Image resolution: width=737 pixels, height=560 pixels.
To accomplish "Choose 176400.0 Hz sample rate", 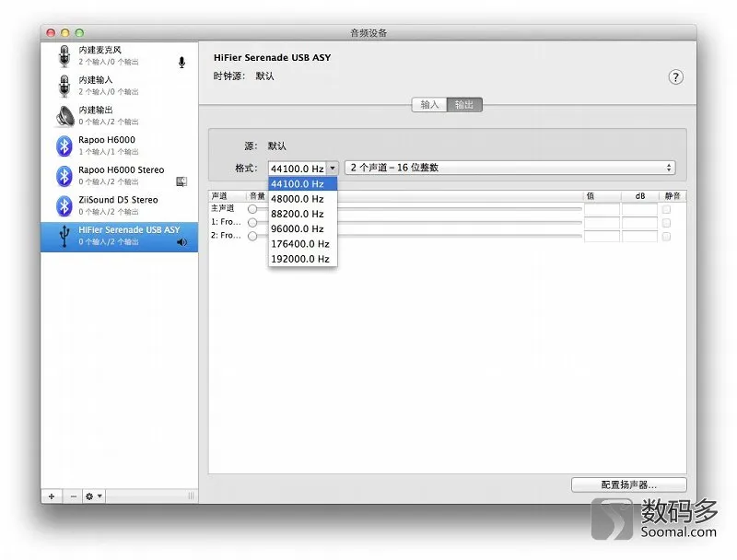I will pyautogui.click(x=303, y=244).
